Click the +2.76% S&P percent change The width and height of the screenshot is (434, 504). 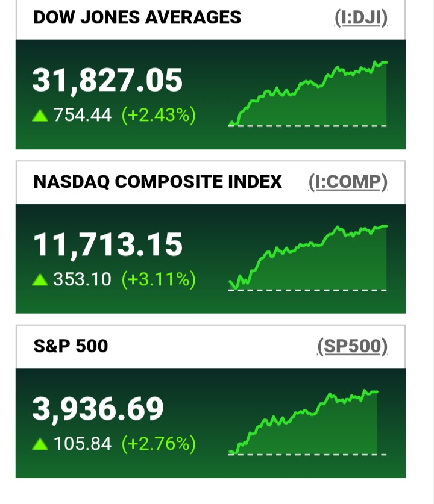coord(159,444)
